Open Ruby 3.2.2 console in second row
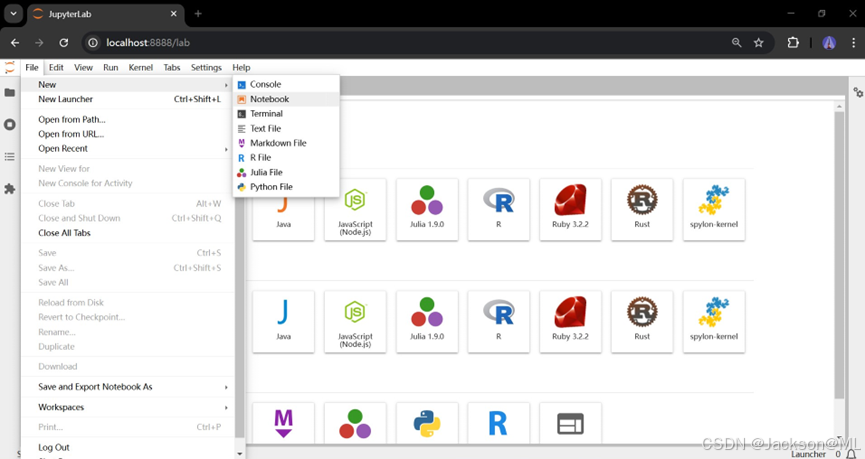 click(x=570, y=322)
